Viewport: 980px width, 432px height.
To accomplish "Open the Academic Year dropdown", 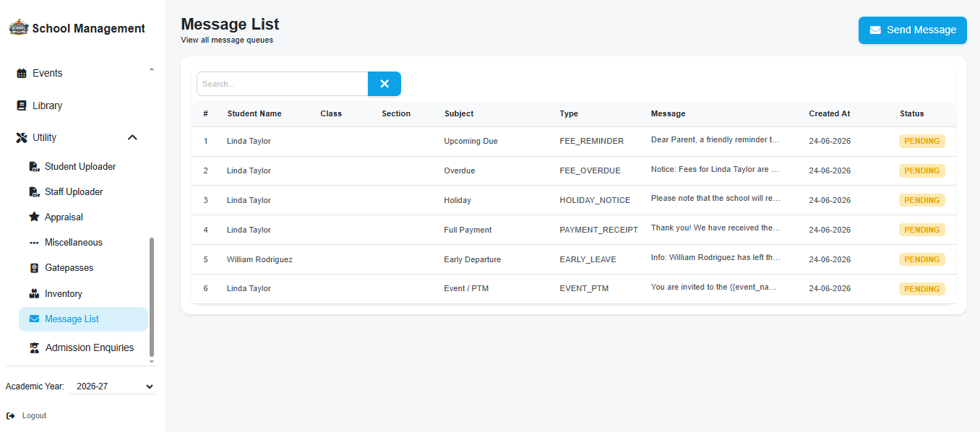I will (112, 386).
